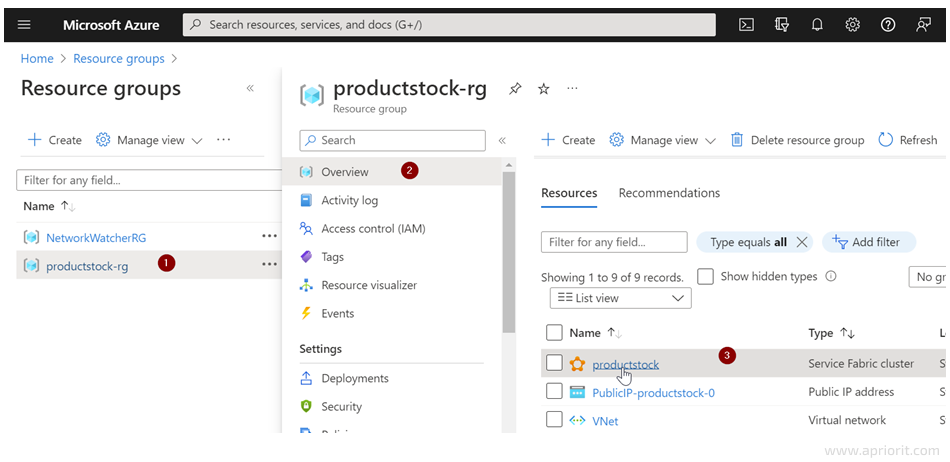Click Create in Resource groups toolbar
The width and height of the screenshot is (950, 462).
(55, 140)
